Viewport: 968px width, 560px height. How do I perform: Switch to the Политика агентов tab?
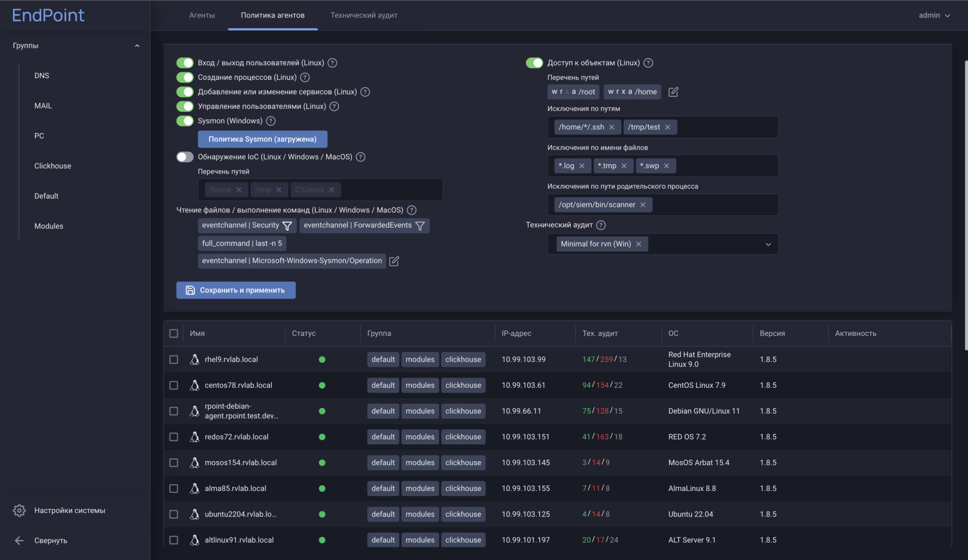pyautogui.click(x=273, y=16)
